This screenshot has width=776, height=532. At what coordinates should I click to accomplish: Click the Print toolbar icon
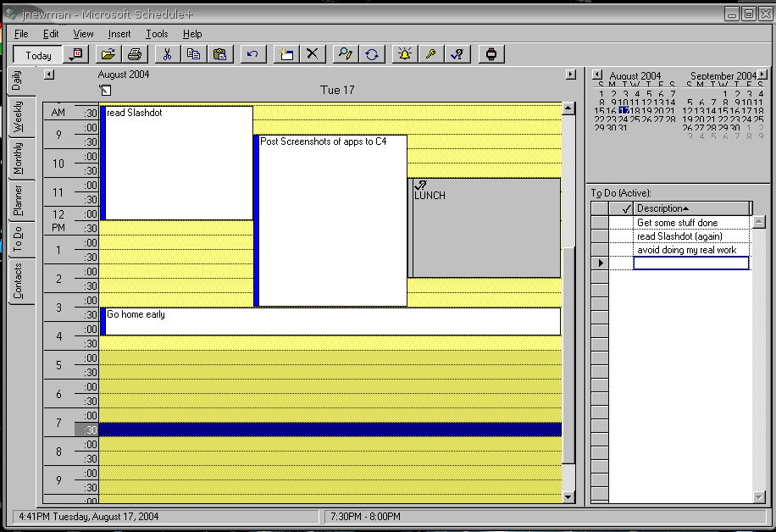click(x=134, y=54)
